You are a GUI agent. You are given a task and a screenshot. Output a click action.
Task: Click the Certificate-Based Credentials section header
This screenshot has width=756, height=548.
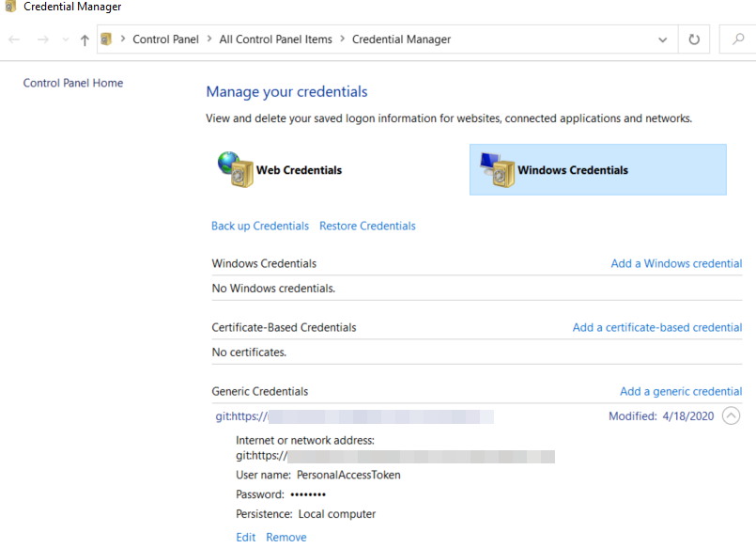coord(284,327)
